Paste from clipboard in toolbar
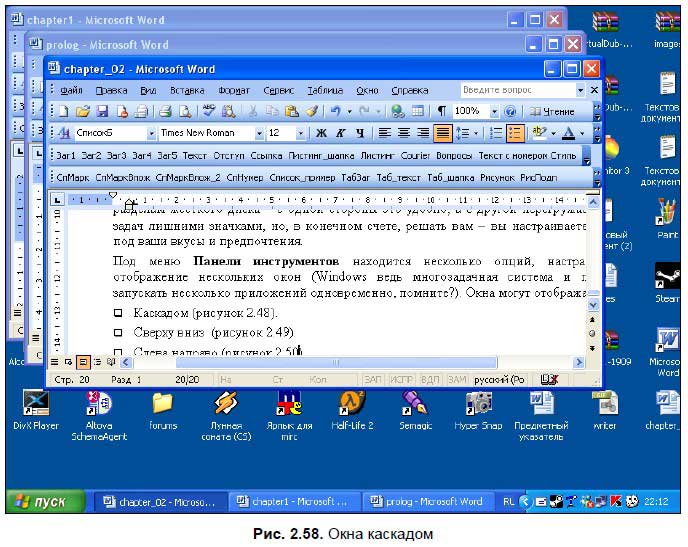This screenshot has height=547, width=688. [292, 111]
